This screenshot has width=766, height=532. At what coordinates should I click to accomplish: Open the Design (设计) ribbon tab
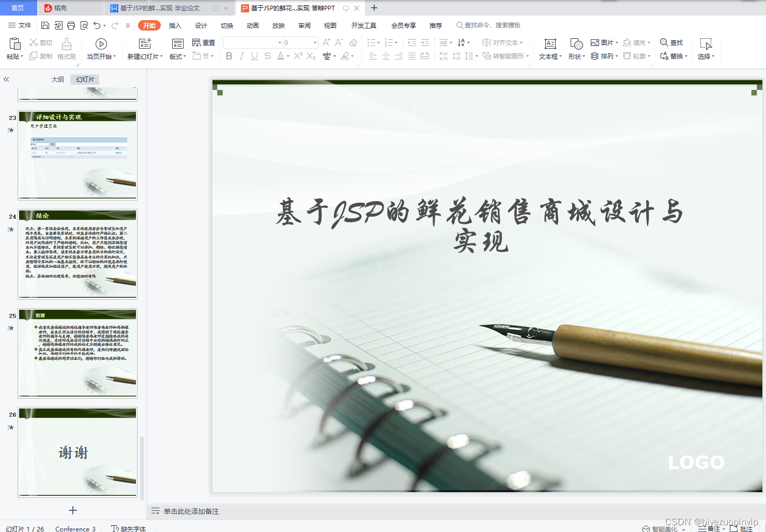(201, 25)
